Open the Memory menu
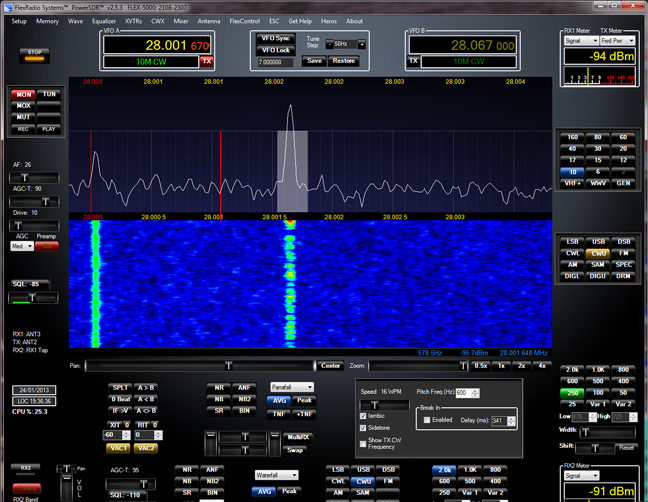 pyautogui.click(x=47, y=21)
